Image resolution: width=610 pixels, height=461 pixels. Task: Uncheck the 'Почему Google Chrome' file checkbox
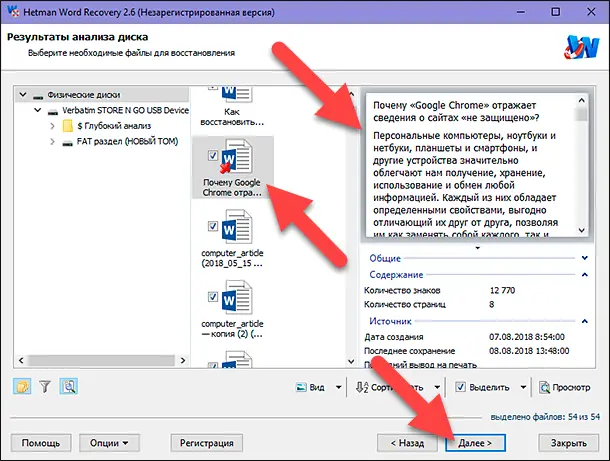[x=211, y=156]
